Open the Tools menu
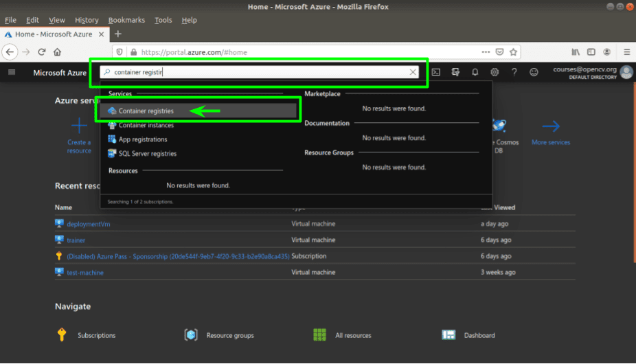The image size is (636, 364). tap(163, 20)
